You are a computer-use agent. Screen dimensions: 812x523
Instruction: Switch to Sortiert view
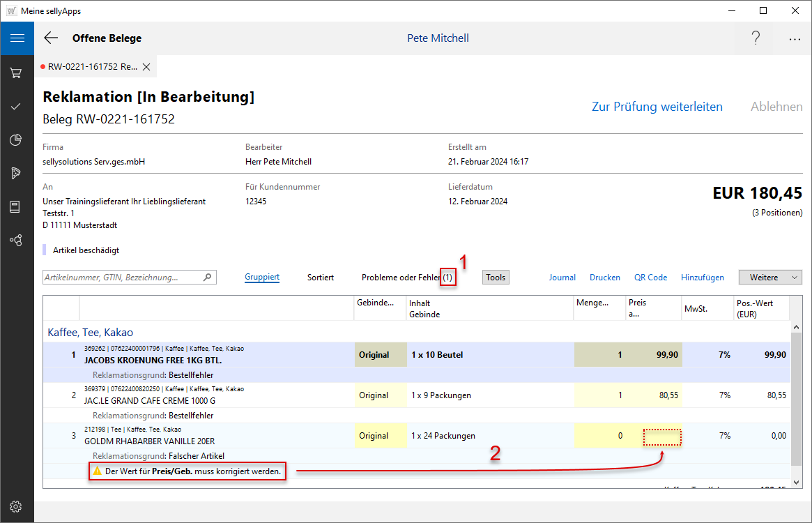321,278
